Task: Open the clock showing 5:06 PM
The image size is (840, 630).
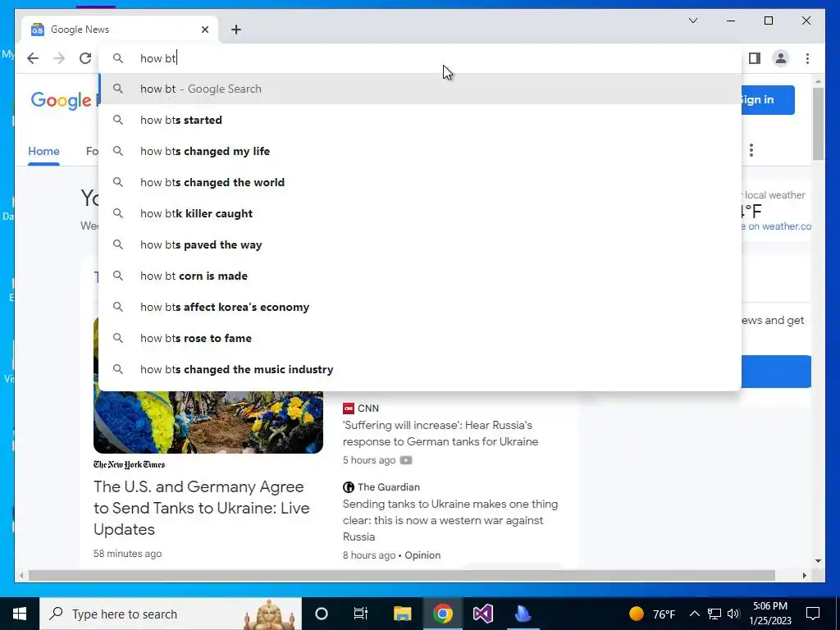Action: (x=769, y=614)
